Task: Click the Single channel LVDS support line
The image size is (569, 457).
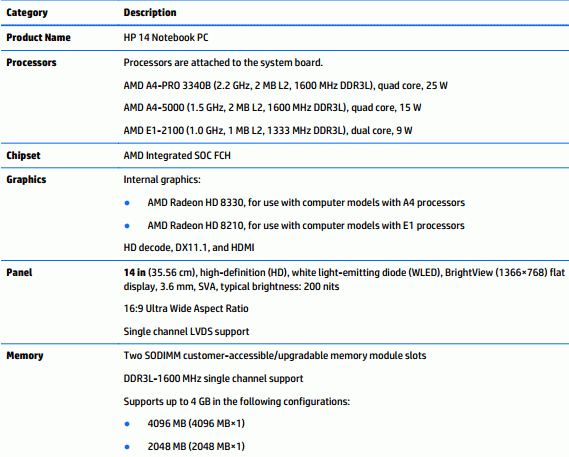Action: [186, 331]
